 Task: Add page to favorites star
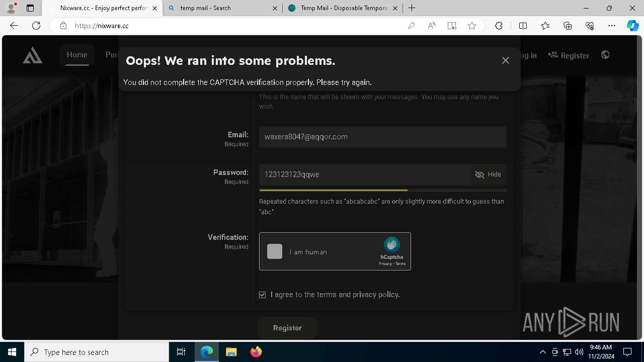(472, 26)
